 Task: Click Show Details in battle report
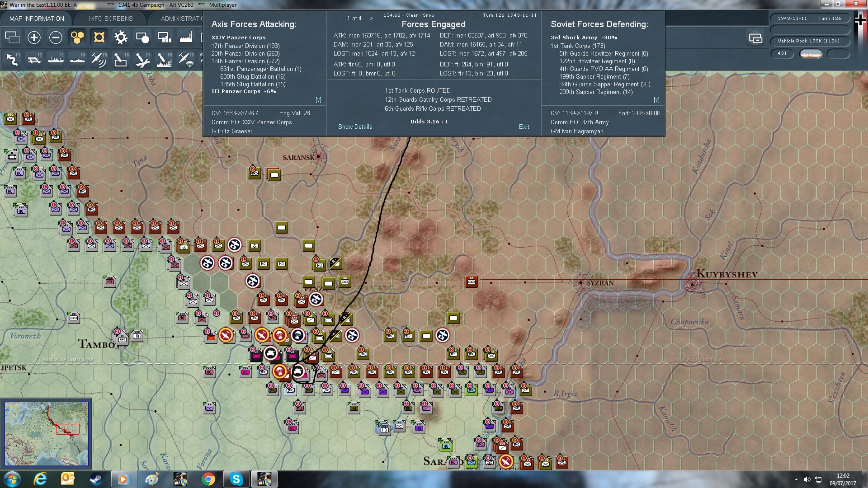pyautogui.click(x=355, y=127)
